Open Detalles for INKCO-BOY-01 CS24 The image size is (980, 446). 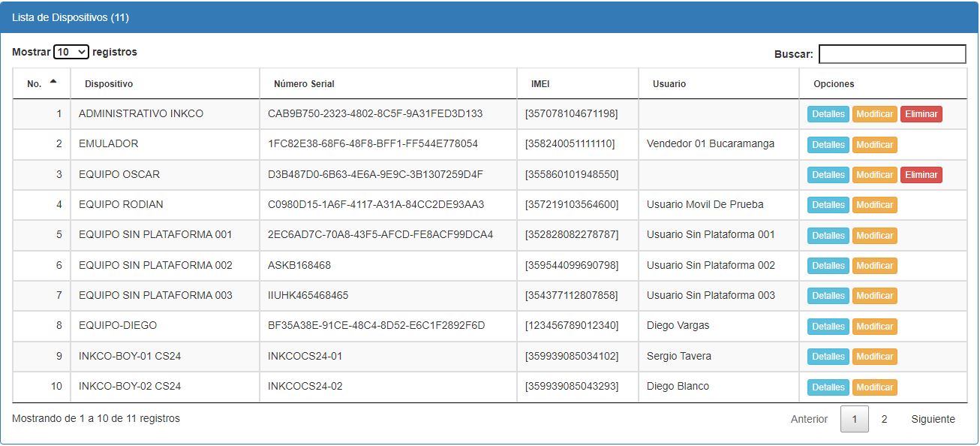point(828,357)
